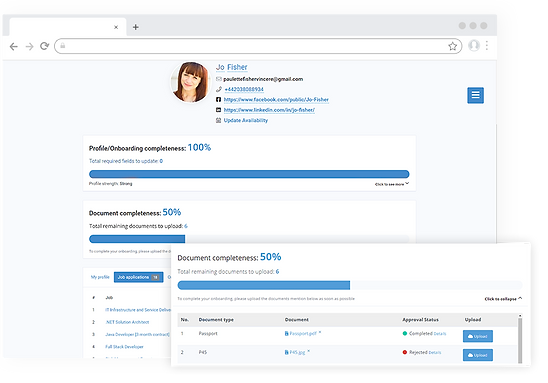Upload a file for the Passport row
Viewport: 548px width, 383px height.
click(x=478, y=336)
